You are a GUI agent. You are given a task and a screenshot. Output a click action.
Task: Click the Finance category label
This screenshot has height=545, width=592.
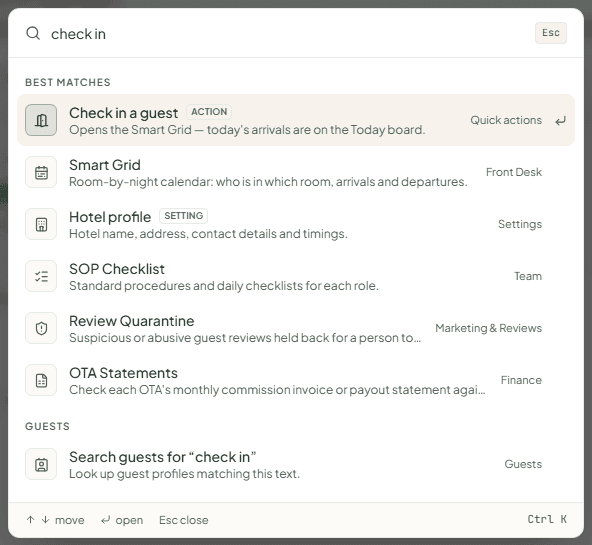[521, 380]
